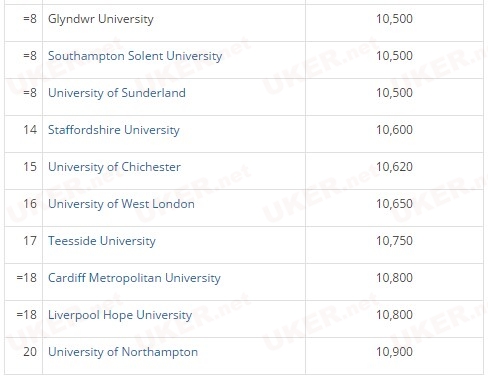Open the University of Northampton link

tap(123, 352)
